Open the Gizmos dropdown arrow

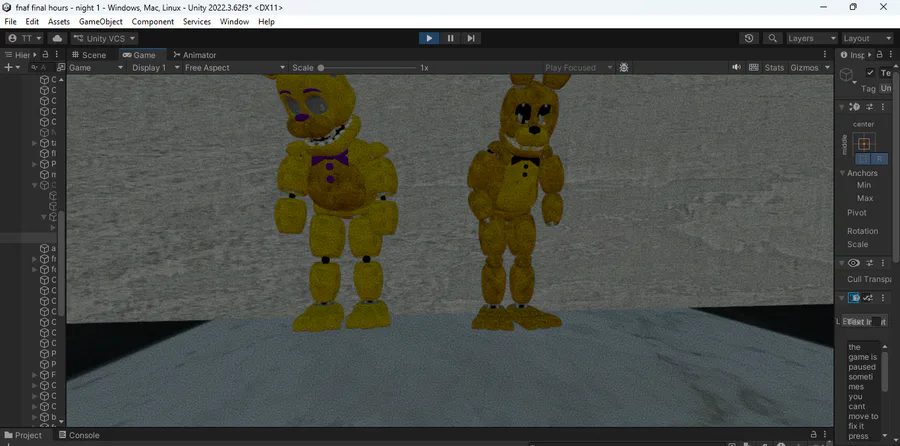[827, 68]
